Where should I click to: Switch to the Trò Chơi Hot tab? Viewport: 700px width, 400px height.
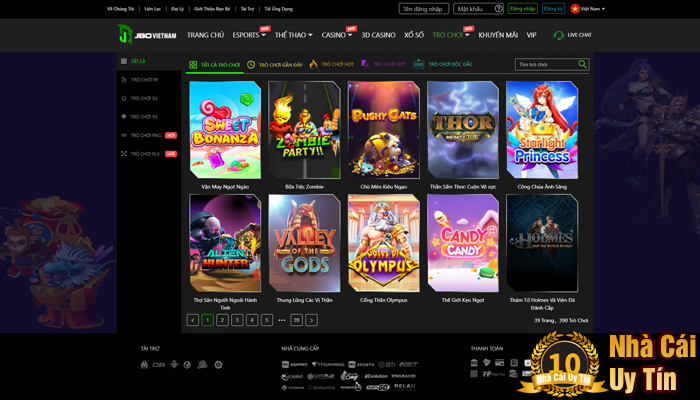336,64
